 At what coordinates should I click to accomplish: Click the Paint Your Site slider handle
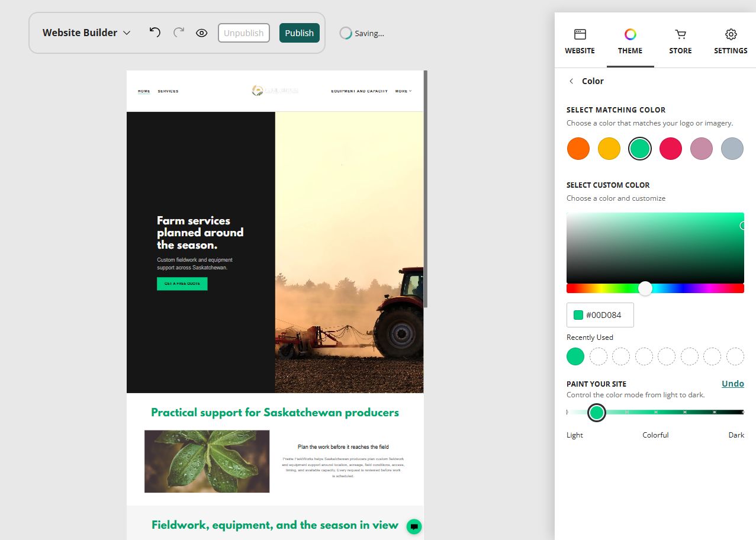597,413
